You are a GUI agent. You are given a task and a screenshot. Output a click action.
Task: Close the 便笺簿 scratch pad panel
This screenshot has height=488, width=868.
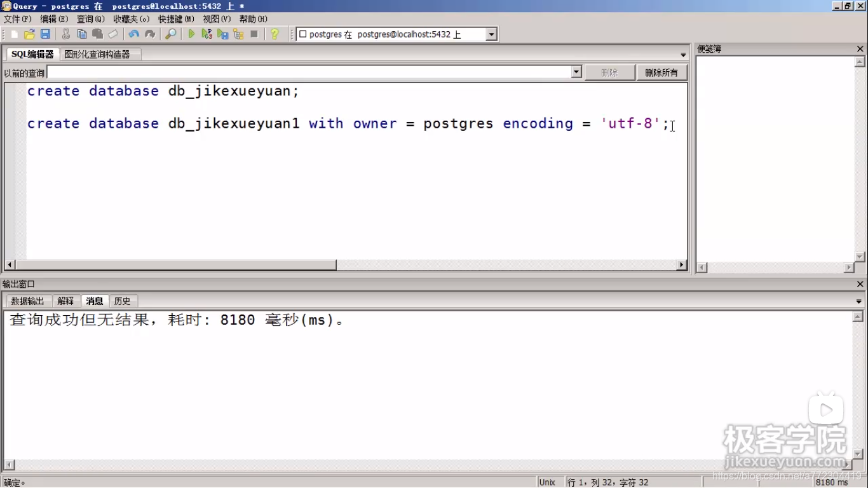click(860, 49)
